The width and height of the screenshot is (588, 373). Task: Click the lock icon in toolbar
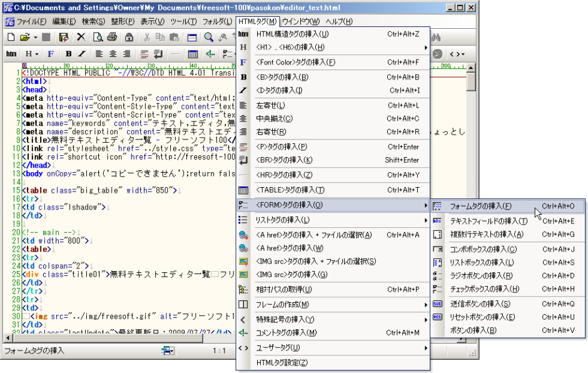click(x=129, y=38)
